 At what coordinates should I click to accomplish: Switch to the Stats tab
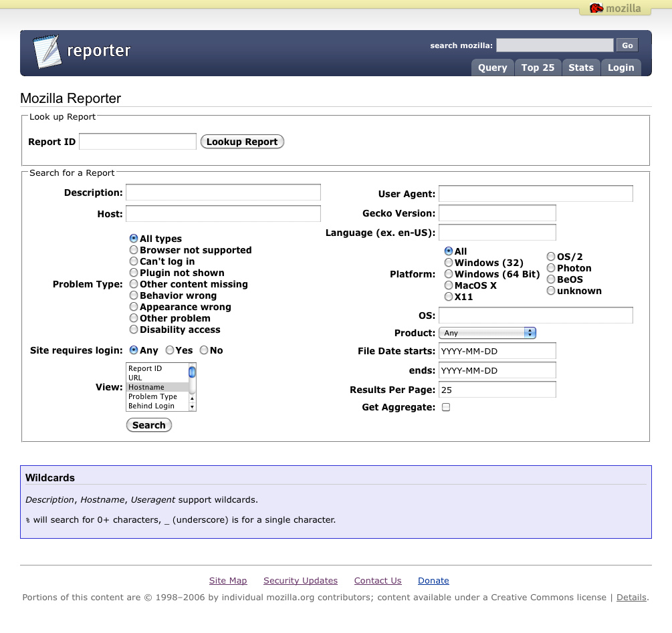[x=580, y=68]
